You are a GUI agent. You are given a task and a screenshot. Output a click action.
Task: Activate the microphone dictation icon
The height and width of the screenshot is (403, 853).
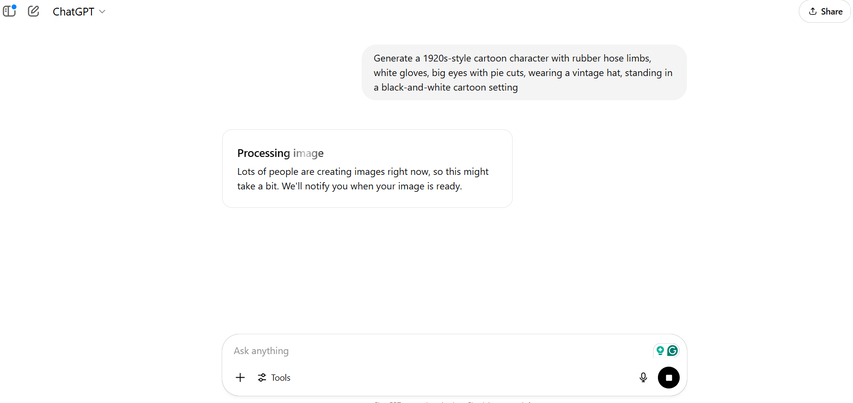coord(643,377)
